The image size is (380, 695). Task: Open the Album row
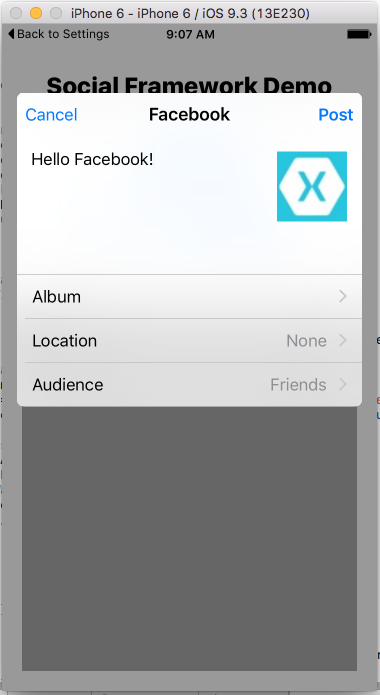tap(189, 297)
